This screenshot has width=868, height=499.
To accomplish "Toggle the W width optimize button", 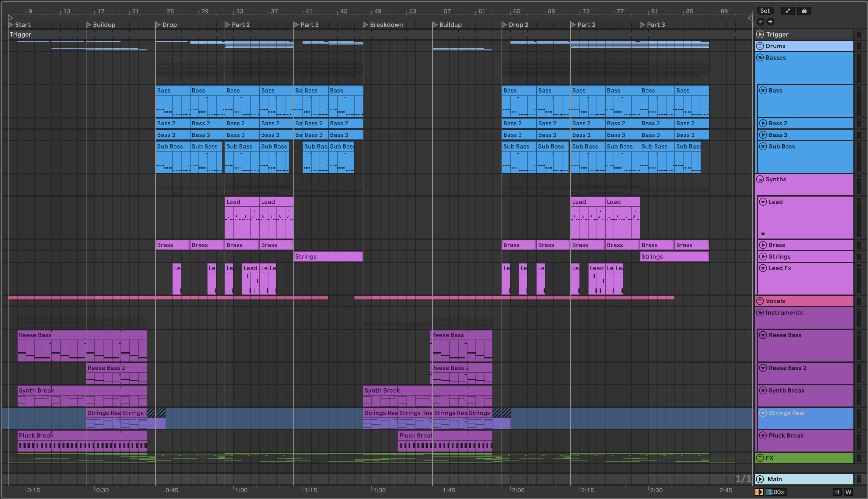I will coord(848,492).
